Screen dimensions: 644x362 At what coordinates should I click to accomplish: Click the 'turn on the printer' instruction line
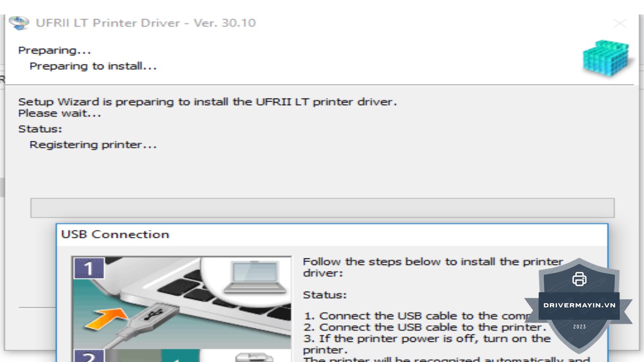(427, 344)
